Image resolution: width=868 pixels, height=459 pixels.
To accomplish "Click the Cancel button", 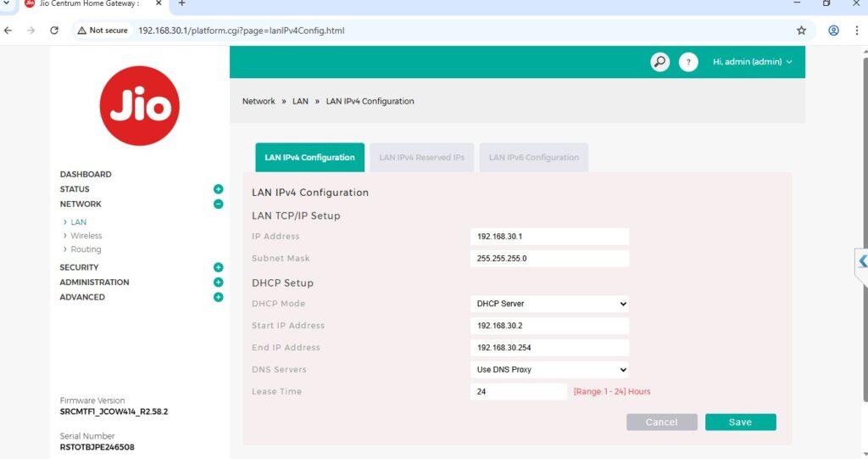I will point(662,423).
